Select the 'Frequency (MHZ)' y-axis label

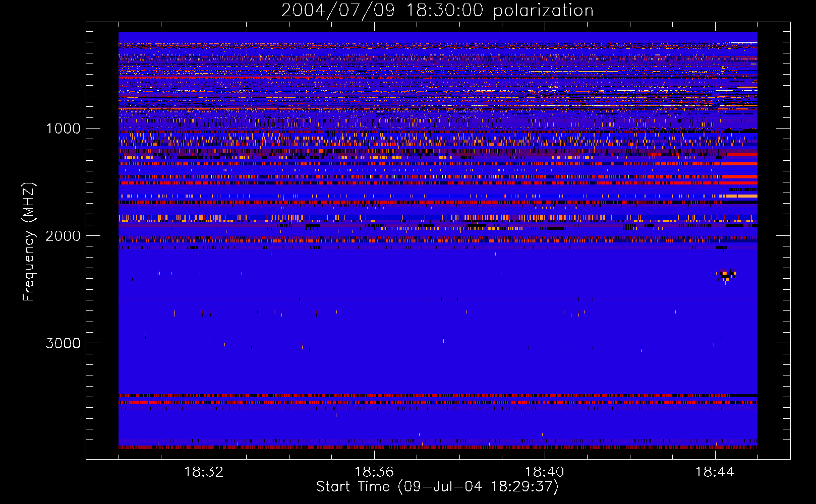[29, 242]
